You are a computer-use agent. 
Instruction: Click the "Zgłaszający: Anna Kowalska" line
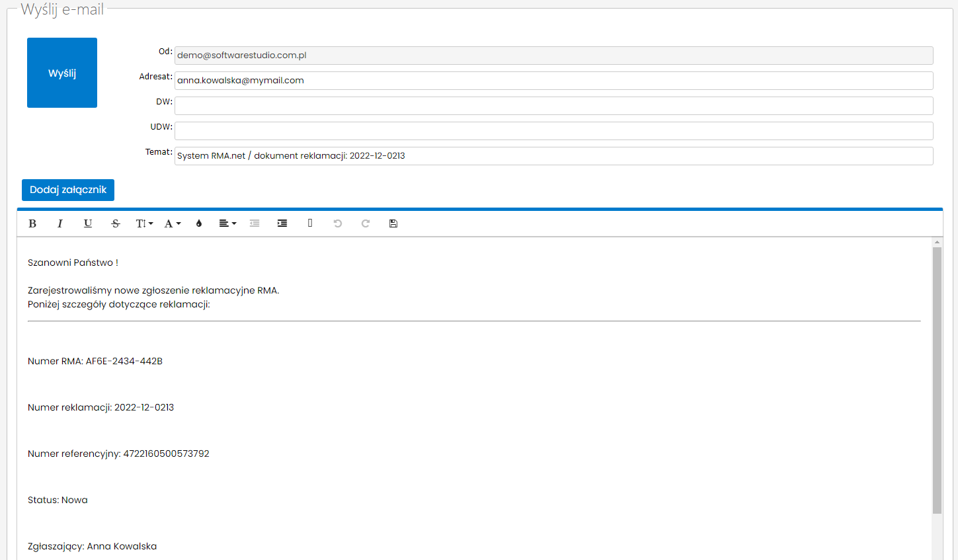tap(93, 546)
